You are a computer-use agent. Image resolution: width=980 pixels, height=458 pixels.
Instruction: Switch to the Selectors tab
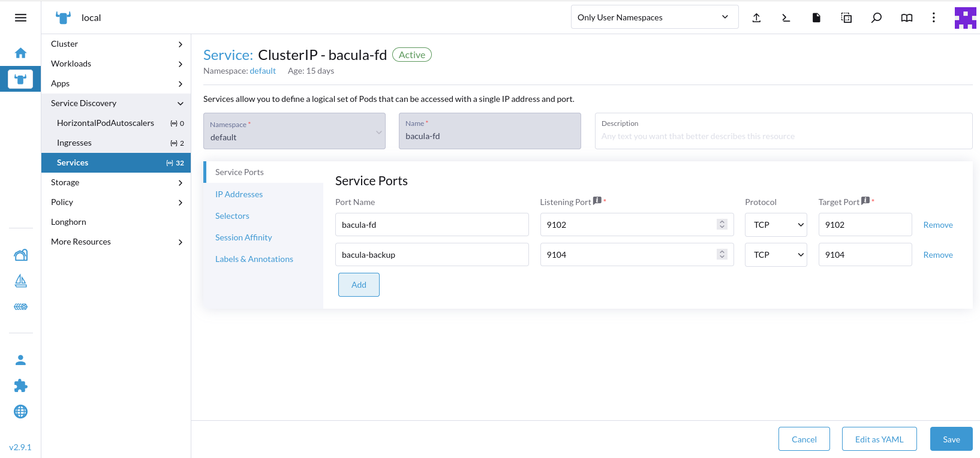[x=263, y=216]
